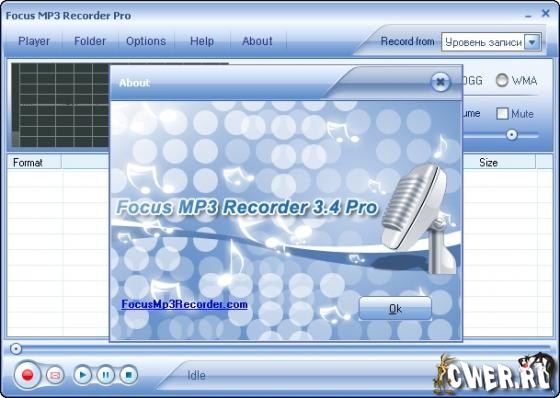Sort list by the Format column header

34,162
